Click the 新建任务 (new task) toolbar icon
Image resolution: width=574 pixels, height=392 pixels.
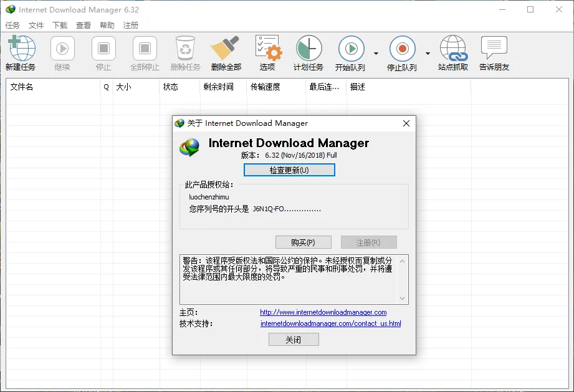click(x=21, y=49)
